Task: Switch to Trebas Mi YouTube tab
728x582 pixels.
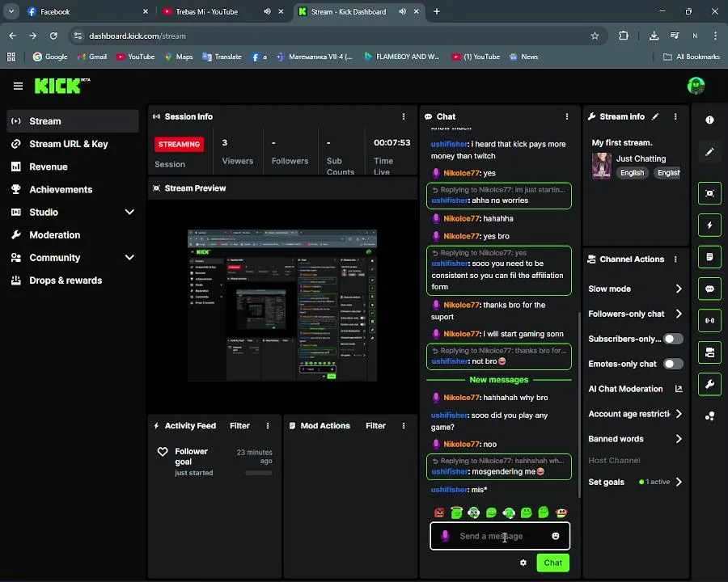Action: pyautogui.click(x=223, y=11)
